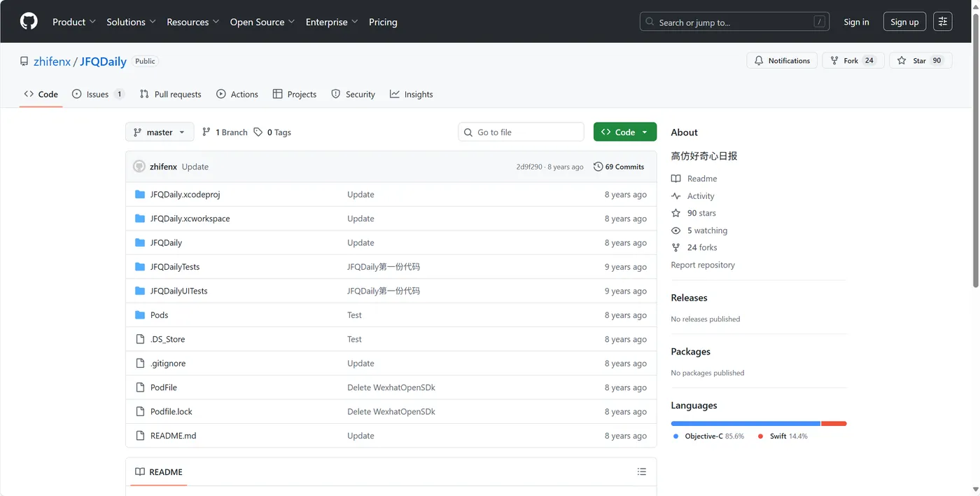Click the JFQDaily.xcodeproj folder icon
The image size is (980, 496).
(x=140, y=195)
